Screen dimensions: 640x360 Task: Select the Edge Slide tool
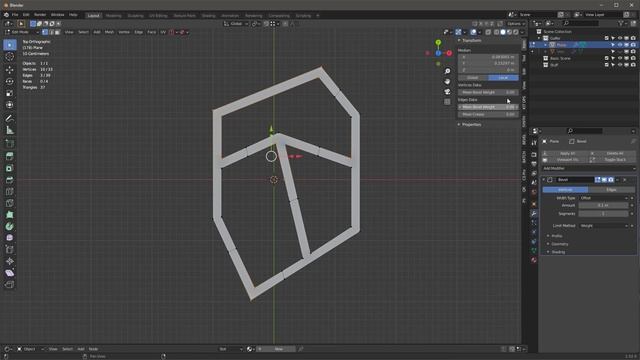10,250
